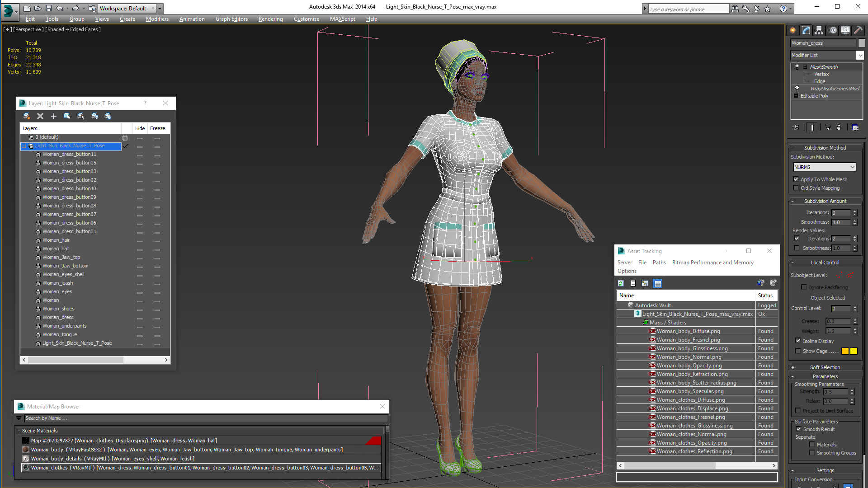868x488 pixels.
Task: Click the Save File floppy icon
Action: point(49,8)
